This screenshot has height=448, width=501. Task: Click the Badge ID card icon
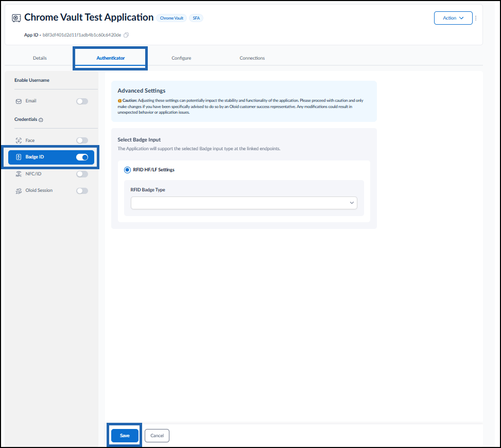(x=19, y=157)
